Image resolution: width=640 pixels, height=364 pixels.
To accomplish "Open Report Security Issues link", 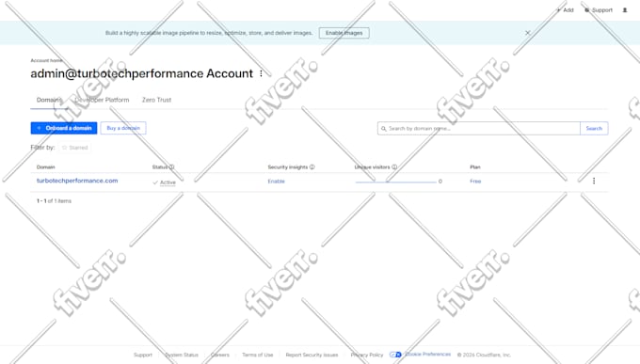I will [x=312, y=355].
